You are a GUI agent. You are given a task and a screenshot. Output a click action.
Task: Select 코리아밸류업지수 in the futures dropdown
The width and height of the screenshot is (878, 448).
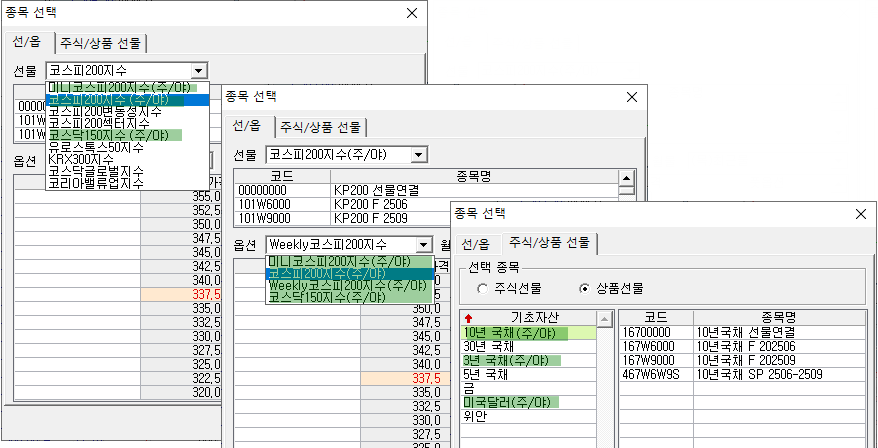pyautogui.click(x=96, y=183)
